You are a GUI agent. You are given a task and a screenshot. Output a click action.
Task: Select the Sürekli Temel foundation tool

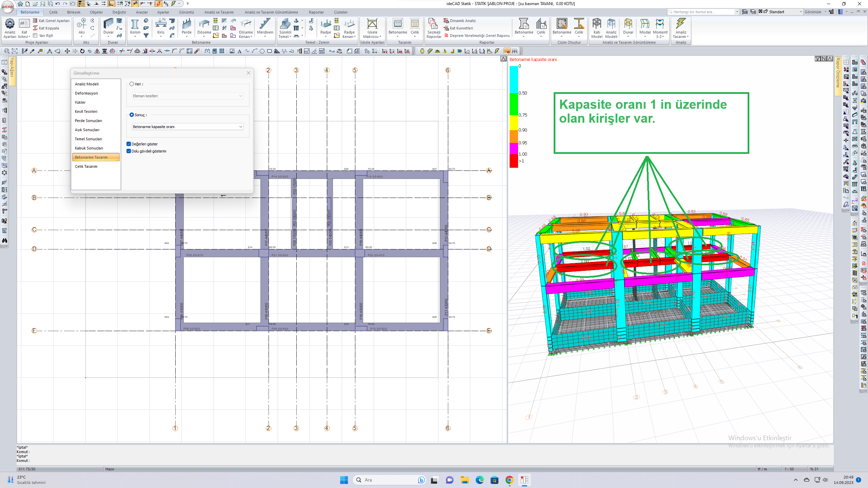point(285,28)
